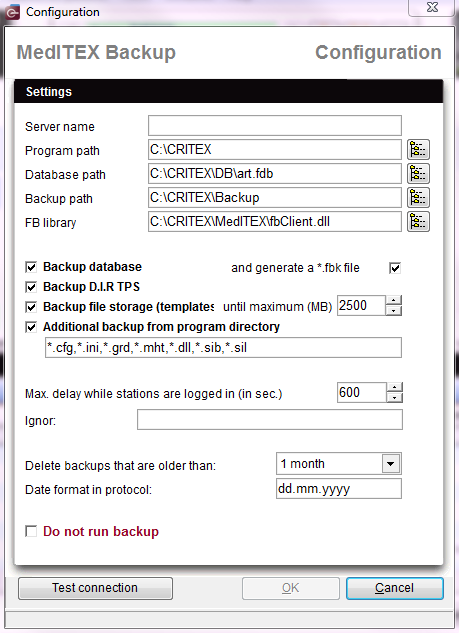Toggle the generate *.fbk file checkbox
This screenshot has height=633, width=459.
coord(395,268)
